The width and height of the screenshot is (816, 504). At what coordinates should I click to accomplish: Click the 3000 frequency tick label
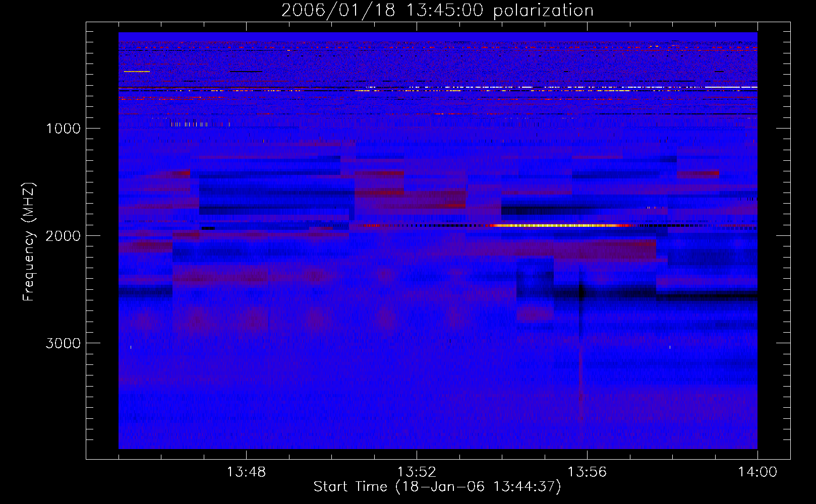[x=63, y=343]
